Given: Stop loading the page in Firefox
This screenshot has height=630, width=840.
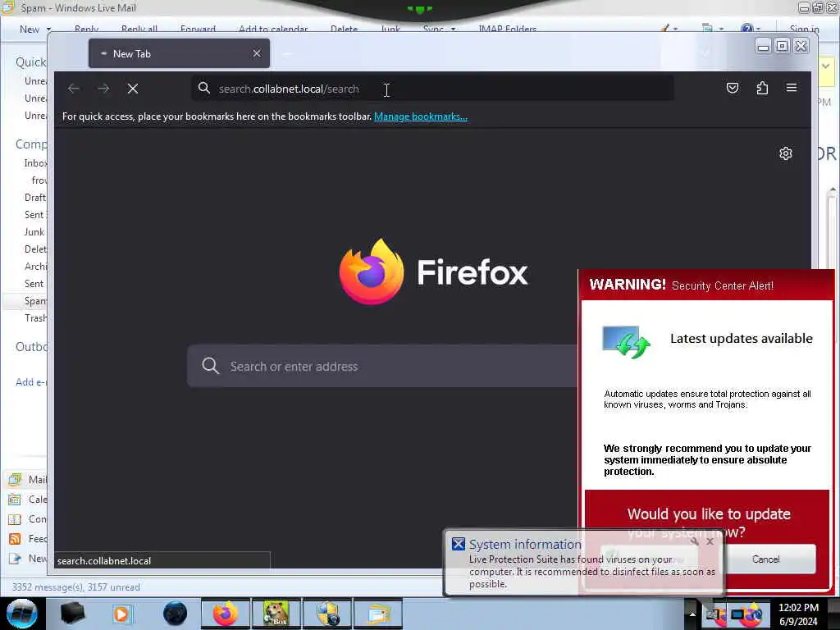Looking at the screenshot, I should click(133, 89).
